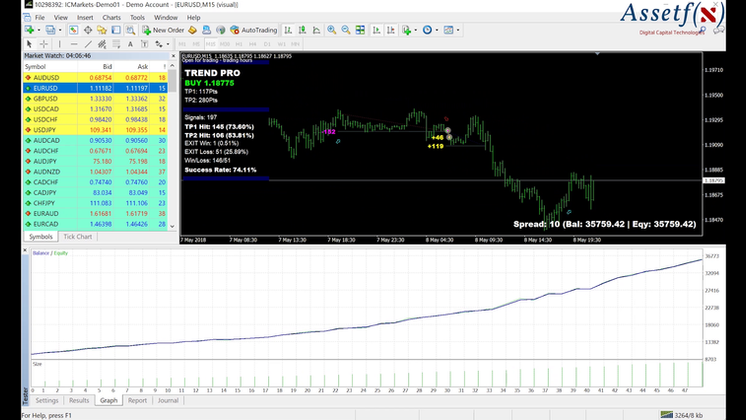Select the H4 timeframe button
The height and width of the screenshot is (420, 746).
pos(253,44)
